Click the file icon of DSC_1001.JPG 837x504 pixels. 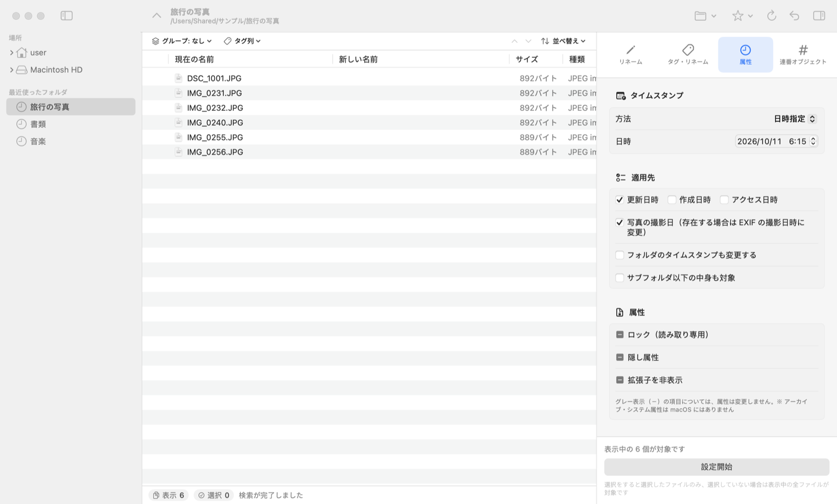point(178,78)
